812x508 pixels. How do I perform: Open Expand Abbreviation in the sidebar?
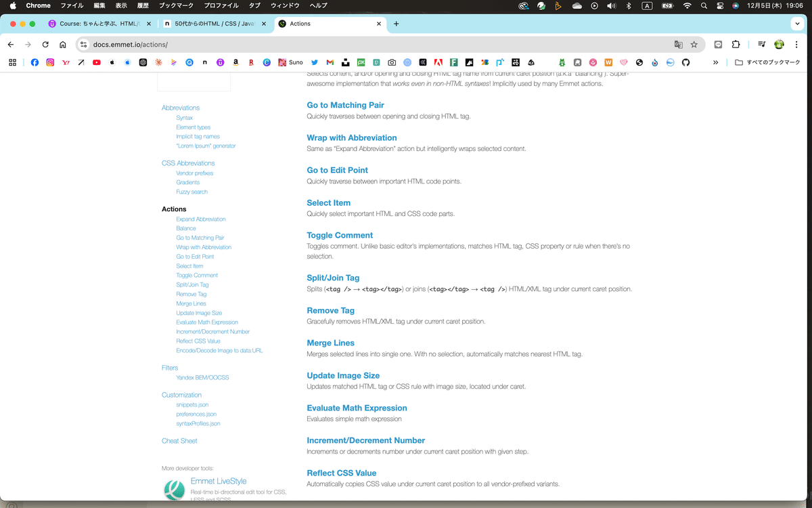(x=201, y=219)
